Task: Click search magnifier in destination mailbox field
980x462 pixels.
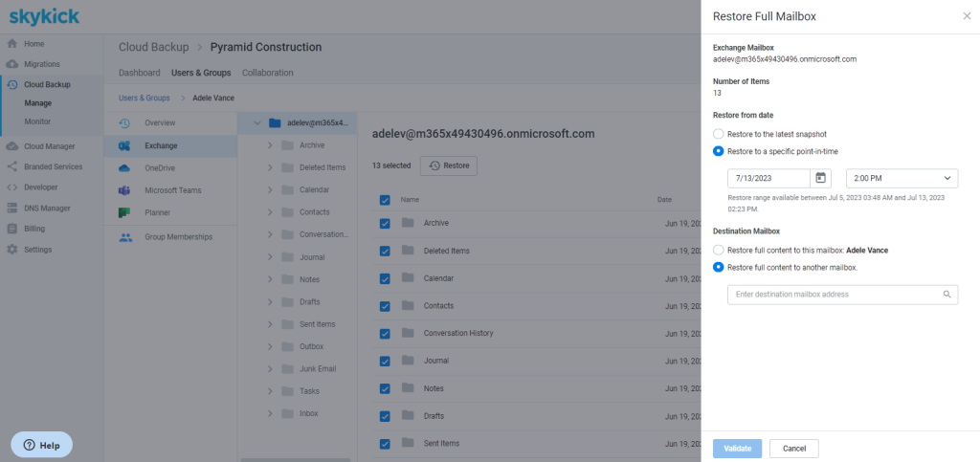Action: pos(947,294)
